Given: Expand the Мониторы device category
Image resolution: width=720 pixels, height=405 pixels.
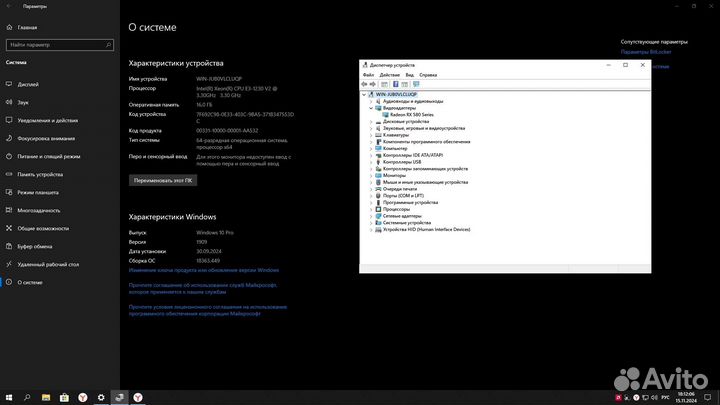Looking at the screenshot, I should 372,175.
